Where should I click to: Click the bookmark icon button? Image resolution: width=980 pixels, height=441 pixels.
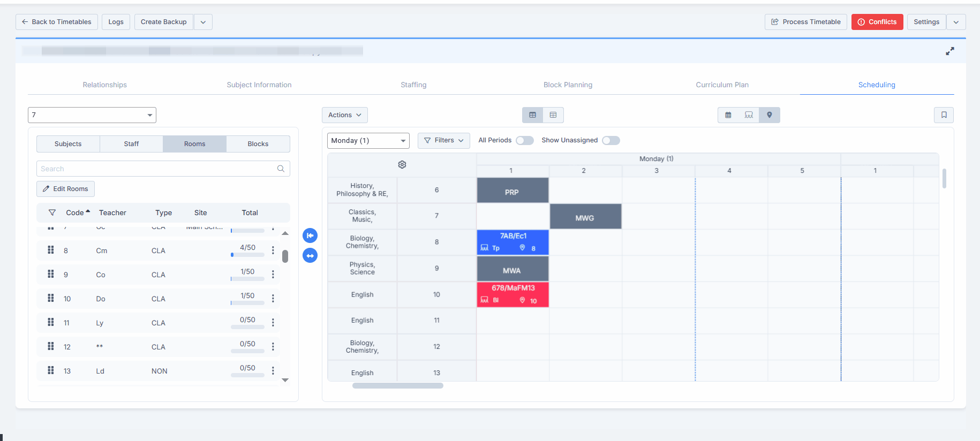click(x=944, y=115)
